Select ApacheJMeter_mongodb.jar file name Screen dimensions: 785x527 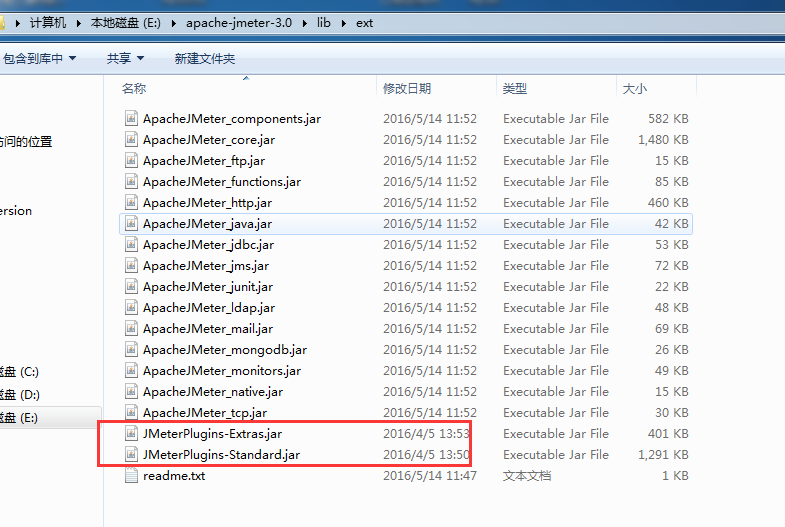tap(225, 349)
